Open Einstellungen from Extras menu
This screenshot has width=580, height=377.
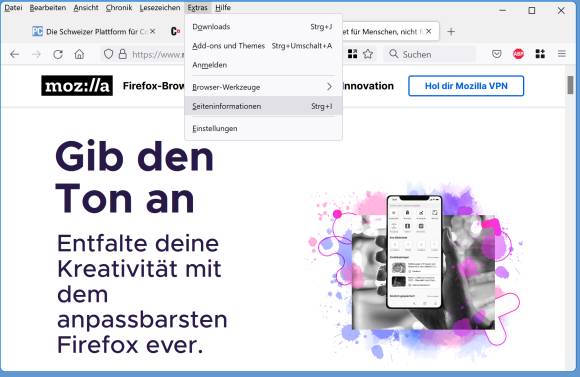[263, 128]
